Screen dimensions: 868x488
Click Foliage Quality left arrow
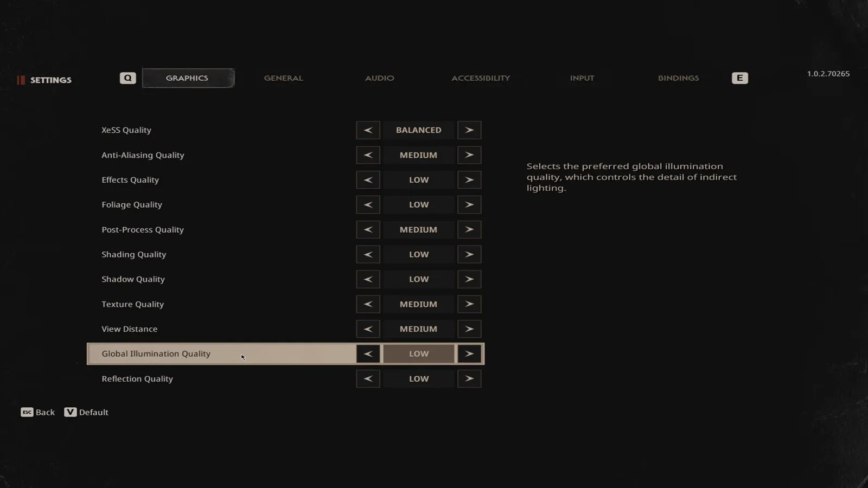coord(368,205)
